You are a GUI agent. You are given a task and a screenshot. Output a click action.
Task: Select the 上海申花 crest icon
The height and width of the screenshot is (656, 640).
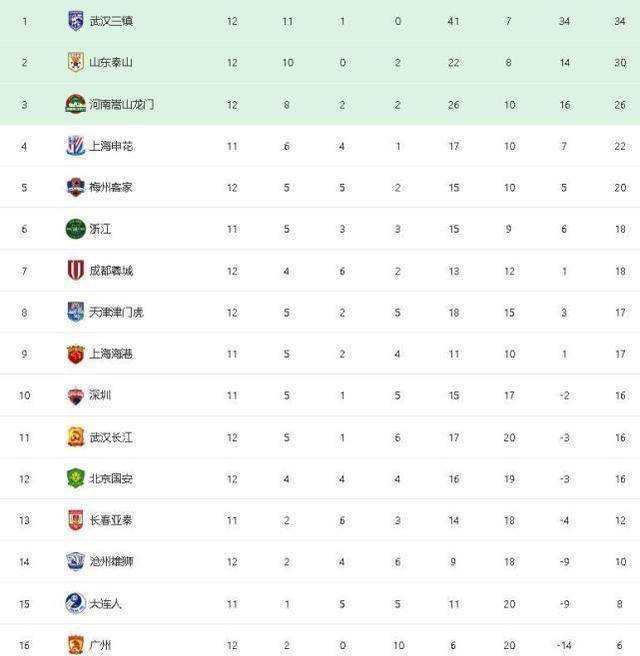click(x=76, y=146)
